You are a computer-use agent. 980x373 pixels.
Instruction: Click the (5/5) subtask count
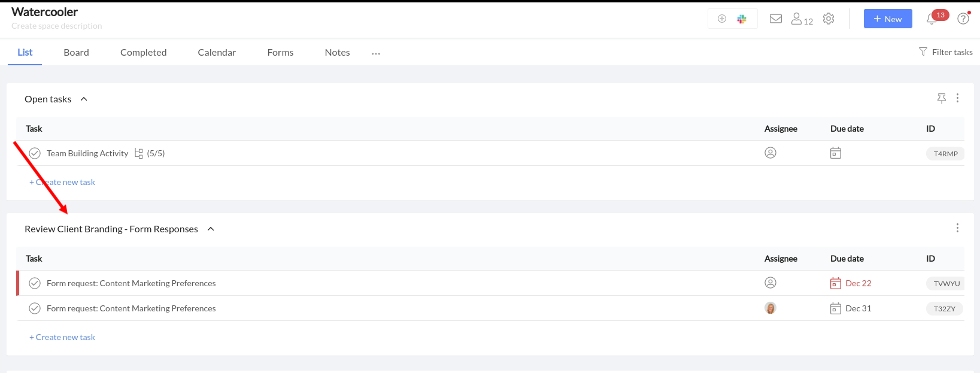(x=156, y=153)
